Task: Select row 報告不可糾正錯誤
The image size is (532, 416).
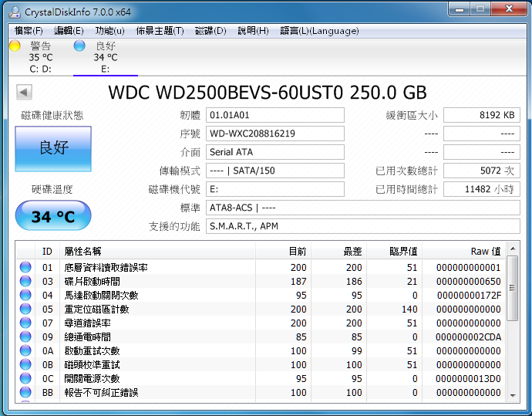Action: pyautogui.click(x=261, y=393)
